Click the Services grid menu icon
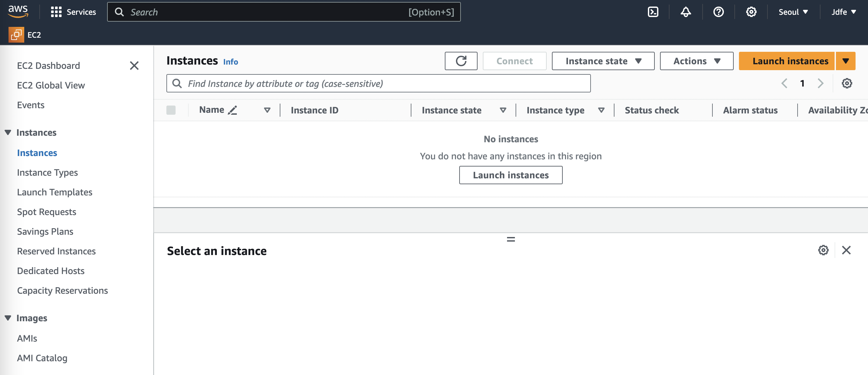Viewport: 868px width, 375px height. (56, 12)
